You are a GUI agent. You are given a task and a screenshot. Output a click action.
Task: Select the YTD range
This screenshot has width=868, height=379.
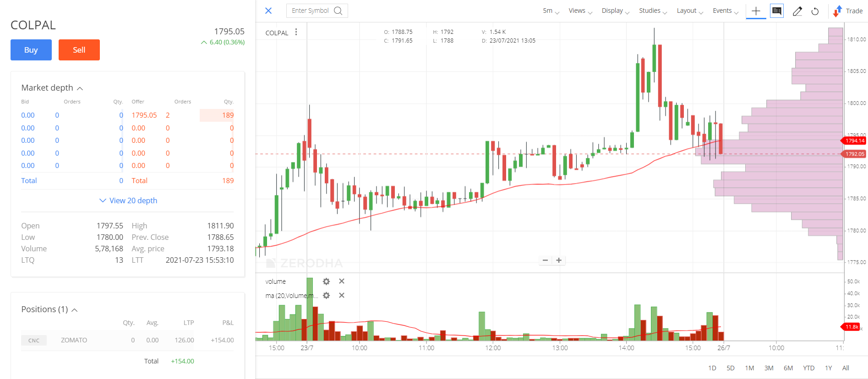pos(809,368)
